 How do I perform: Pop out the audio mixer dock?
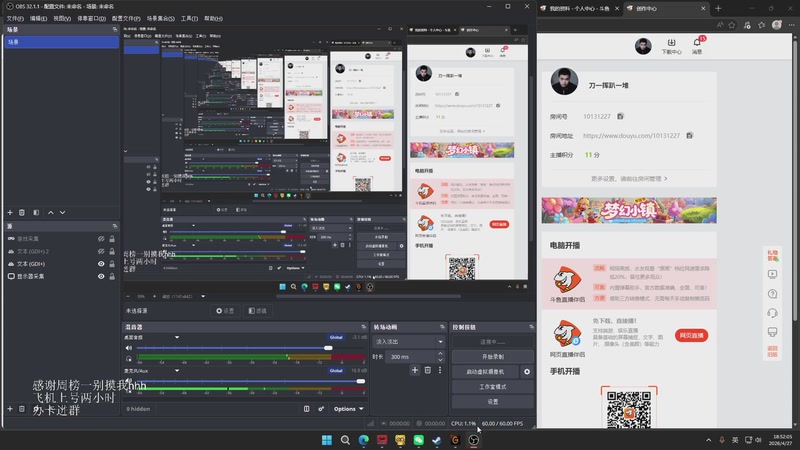coord(363,327)
